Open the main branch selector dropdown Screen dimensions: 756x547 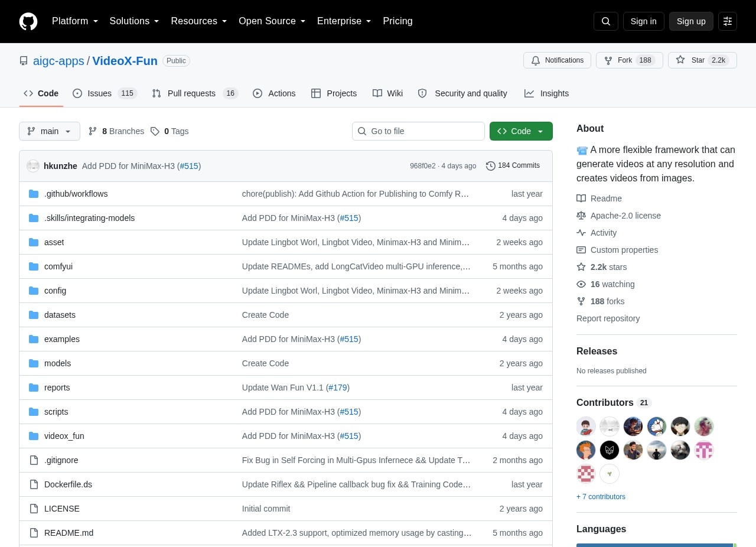coord(50,131)
